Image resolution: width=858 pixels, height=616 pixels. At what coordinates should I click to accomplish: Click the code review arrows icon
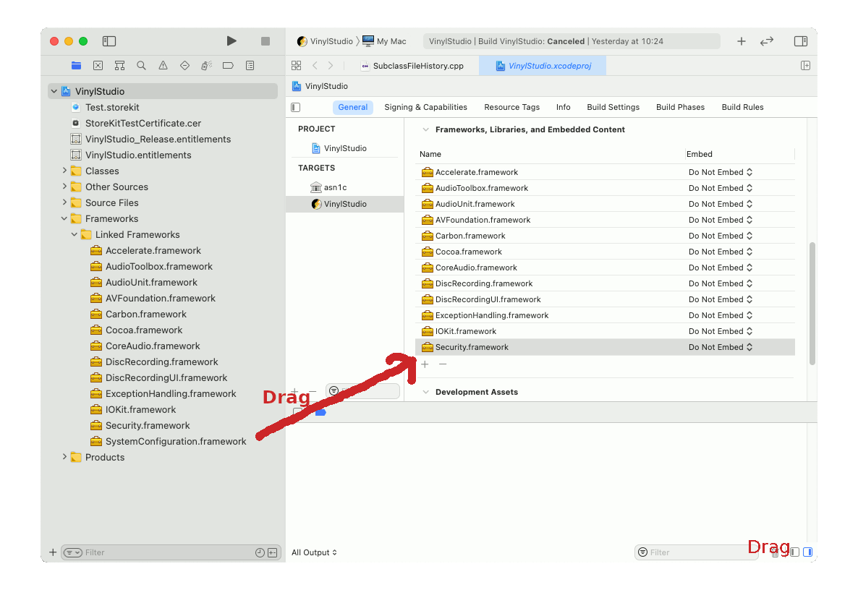767,41
